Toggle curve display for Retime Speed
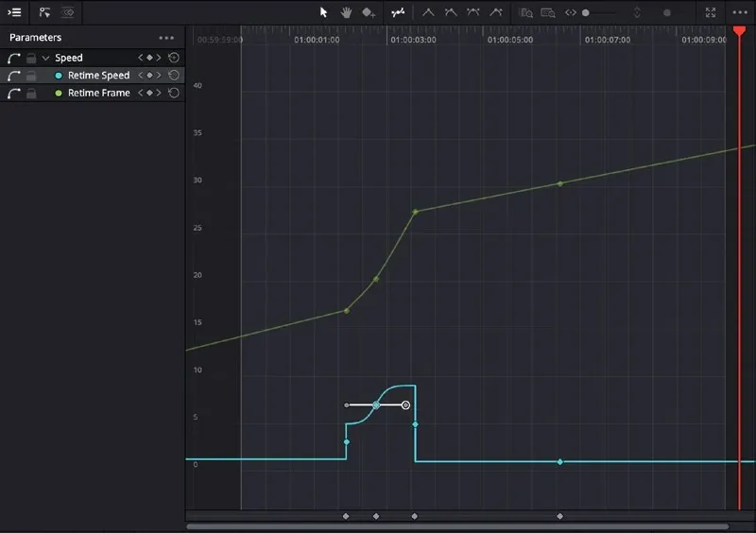 (x=14, y=76)
